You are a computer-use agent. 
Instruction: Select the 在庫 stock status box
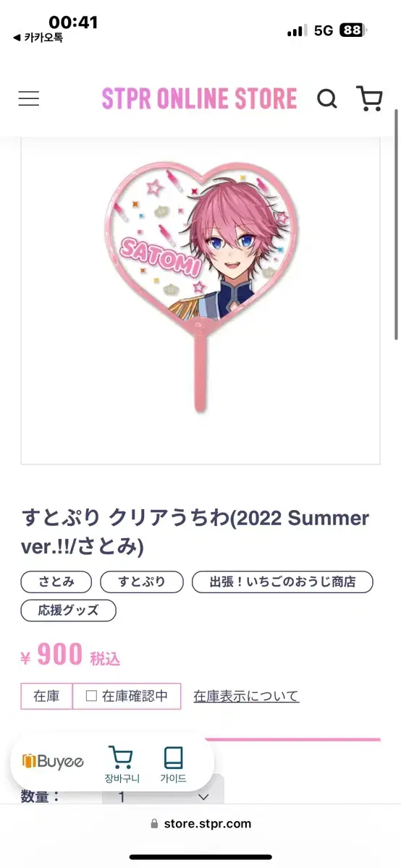coord(46,696)
